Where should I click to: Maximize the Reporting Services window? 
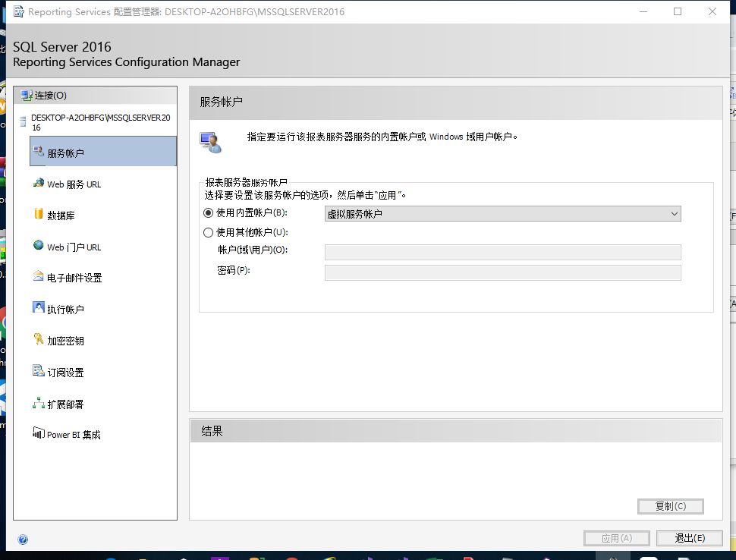coord(678,11)
